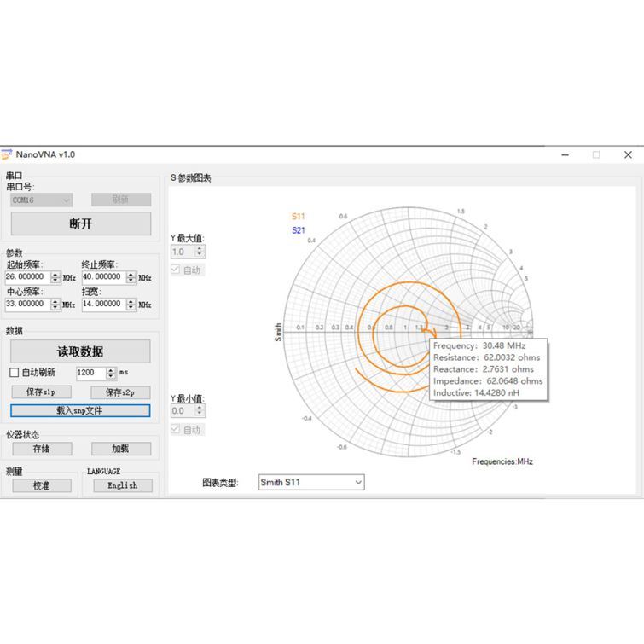Click the 存储 store state button
Image resolution: width=644 pixels, height=644 pixels.
click(42, 449)
